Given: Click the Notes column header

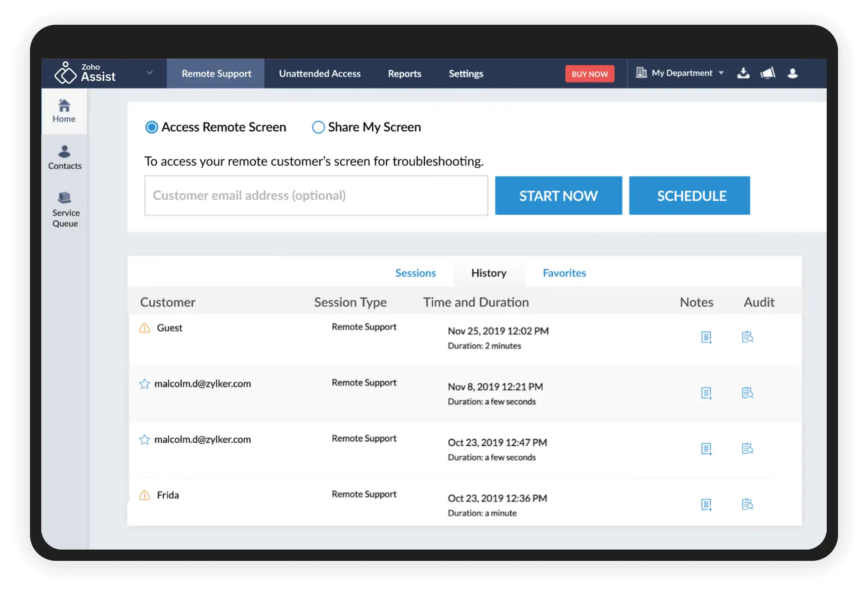Looking at the screenshot, I should pyautogui.click(x=696, y=302).
